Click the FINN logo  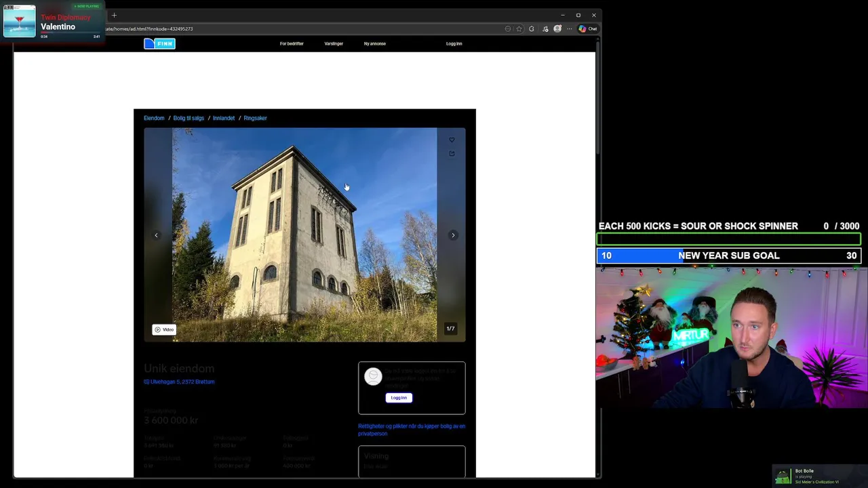pos(159,43)
